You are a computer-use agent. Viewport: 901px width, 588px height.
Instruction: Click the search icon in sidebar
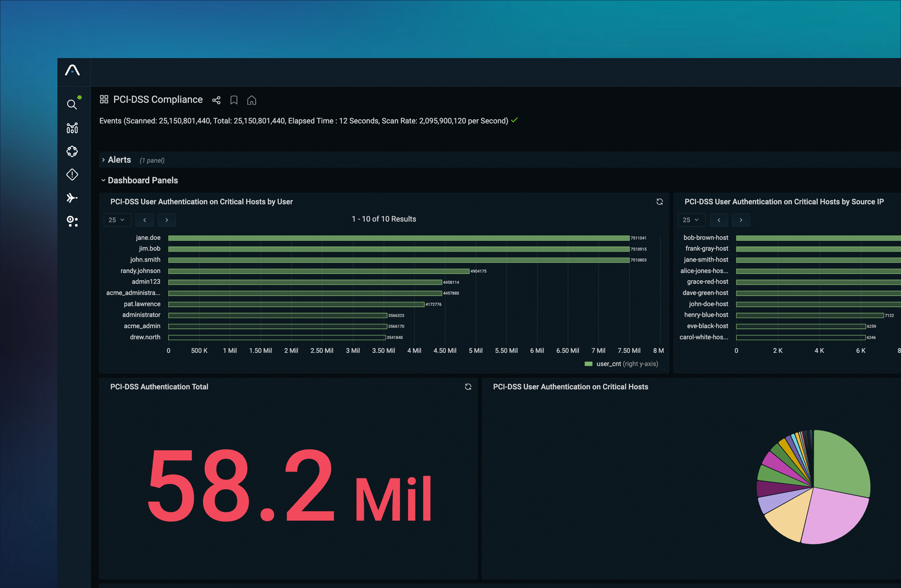(x=72, y=105)
